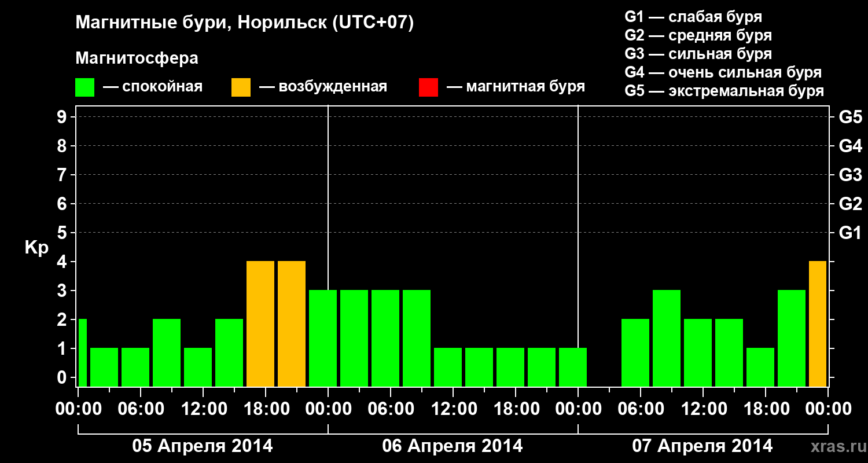The image size is (868, 463).
Task: Click the '06:00' time label under 07 Апреля
Action: pos(641,409)
